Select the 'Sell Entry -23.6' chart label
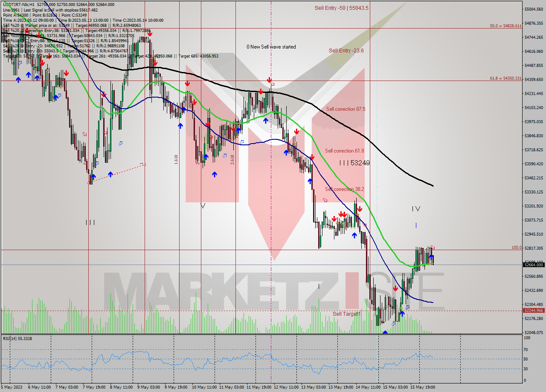The image size is (546, 392). point(346,50)
